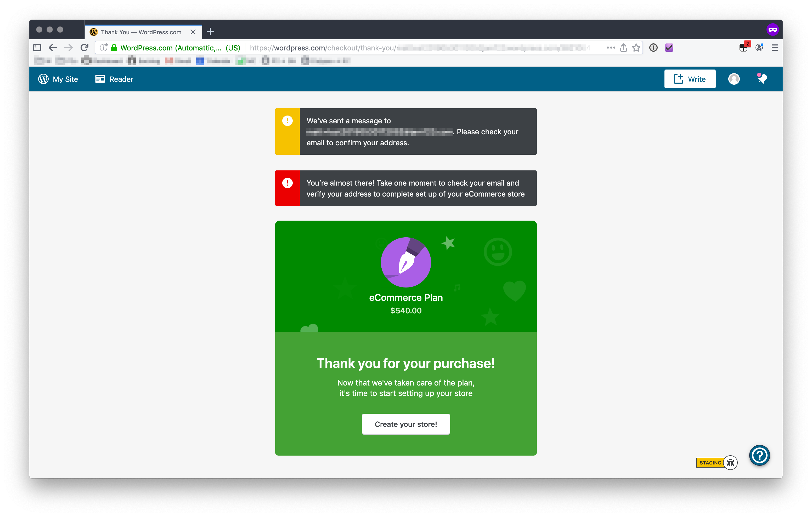812x517 pixels.
Task: Click the purple checkmark extension icon
Action: [x=669, y=48]
